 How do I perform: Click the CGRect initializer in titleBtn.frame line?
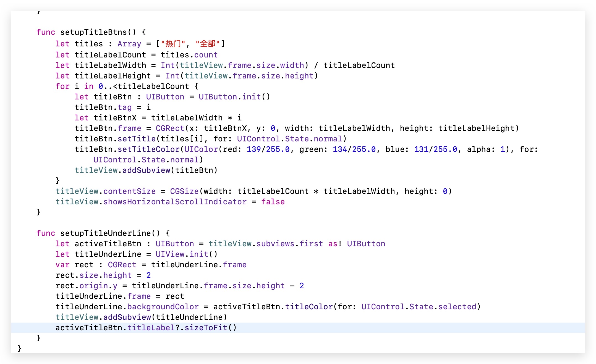(x=170, y=128)
